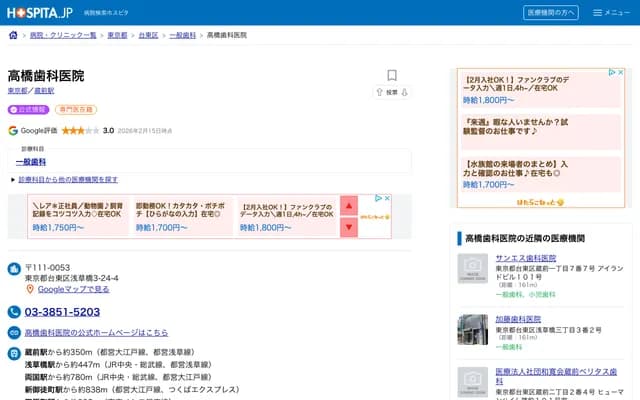Screen dimensions: 640x400
Task: Open the 東京都 breadcrumb link
Action: [x=117, y=35]
